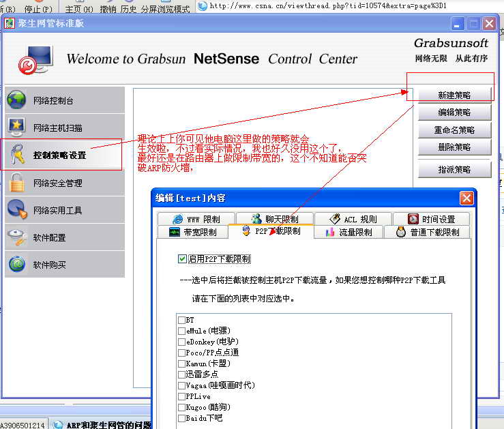The image size is (504, 429).
Task: Minimize the 聚生网管标准版 window
Action: 458,24
